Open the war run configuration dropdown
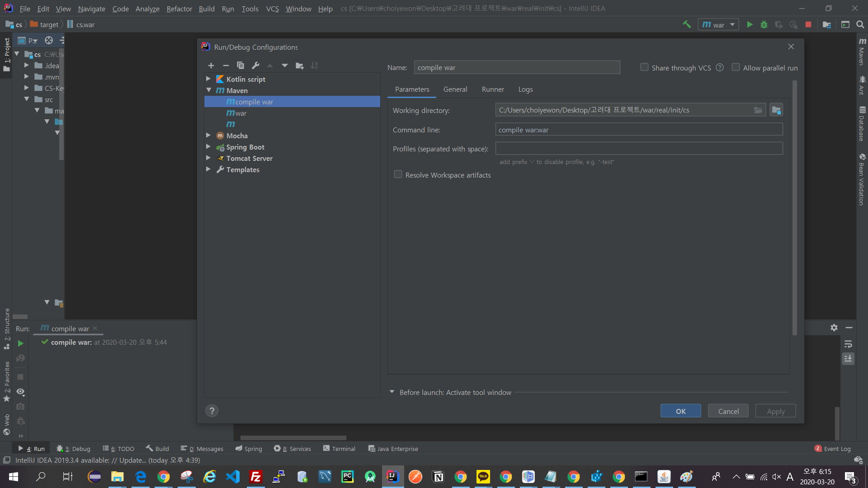Screen dimensions: 868x488 718,25
